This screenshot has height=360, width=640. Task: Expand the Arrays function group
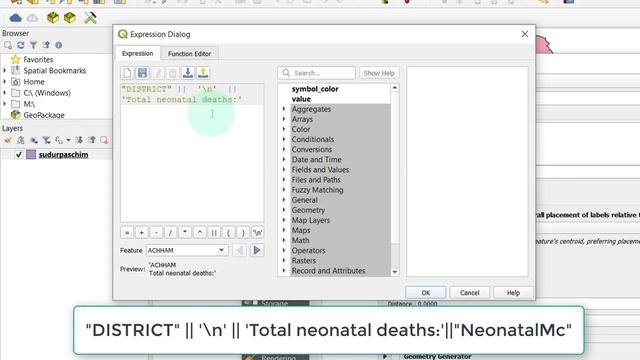(x=284, y=119)
